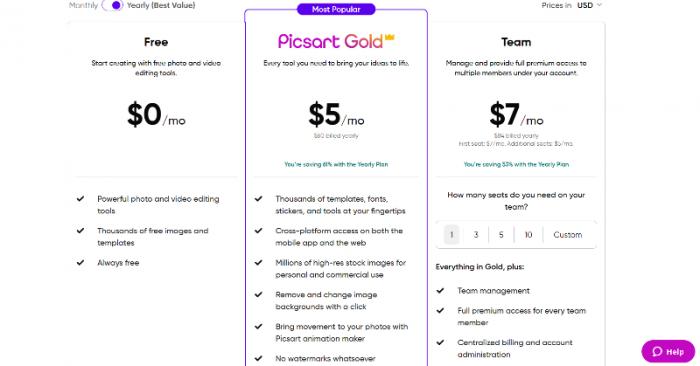Click the Most Popular badge
Screen dimensions: 700x366
point(336,9)
